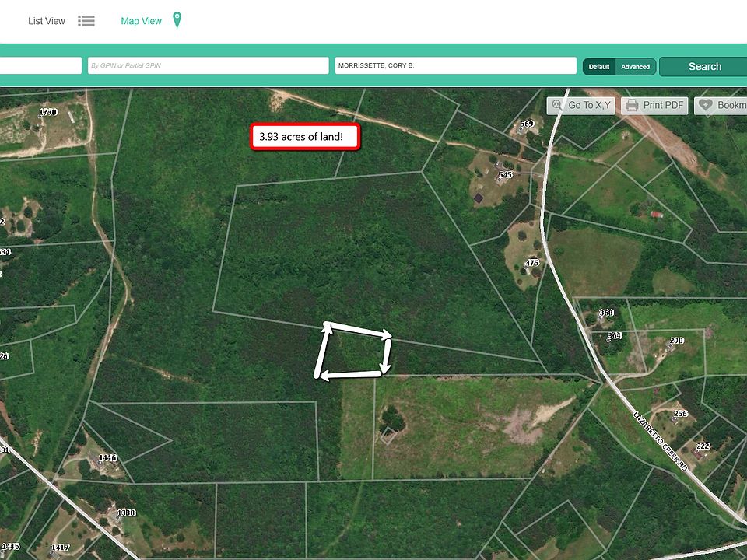747x560 pixels.
Task: Click the List View lines icon
Action: (86, 21)
